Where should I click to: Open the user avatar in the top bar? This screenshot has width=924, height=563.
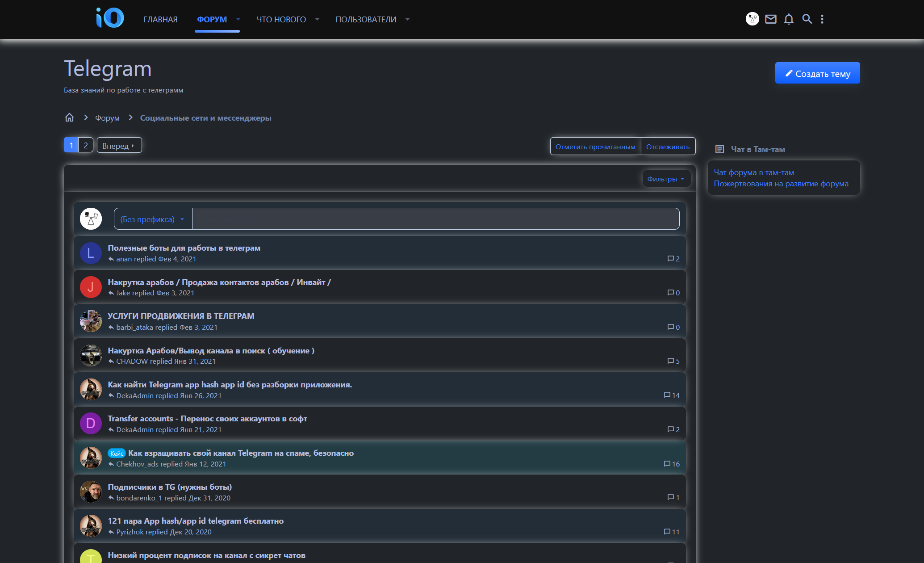[752, 19]
